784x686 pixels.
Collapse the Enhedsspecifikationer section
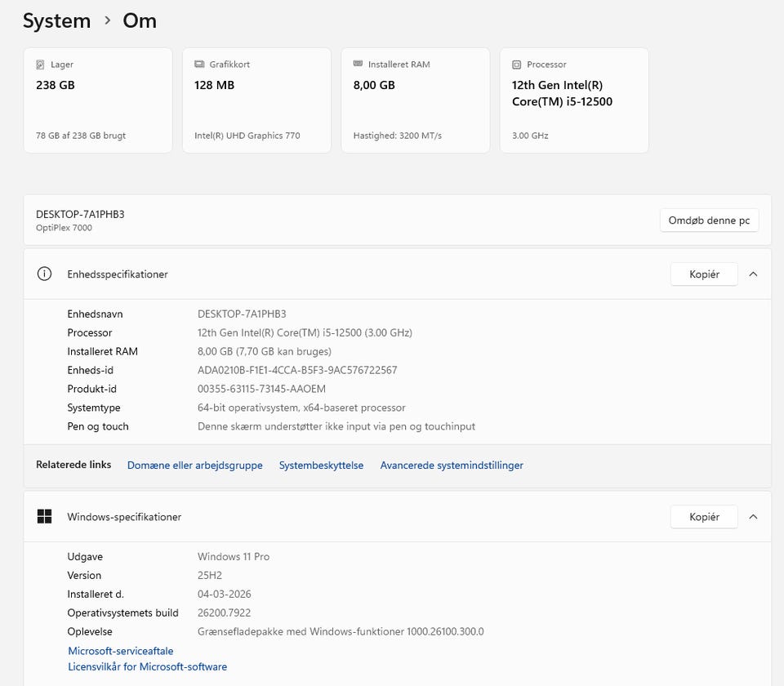tap(753, 274)
